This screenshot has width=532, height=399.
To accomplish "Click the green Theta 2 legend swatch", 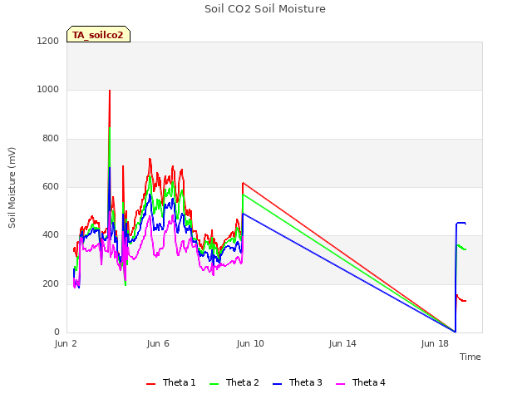I will [214, 384].
